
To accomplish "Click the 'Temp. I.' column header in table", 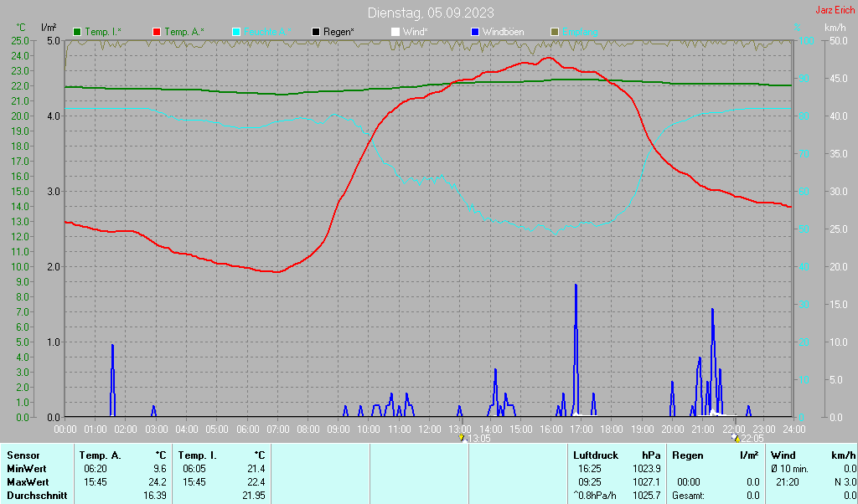I will click(197, 455).
